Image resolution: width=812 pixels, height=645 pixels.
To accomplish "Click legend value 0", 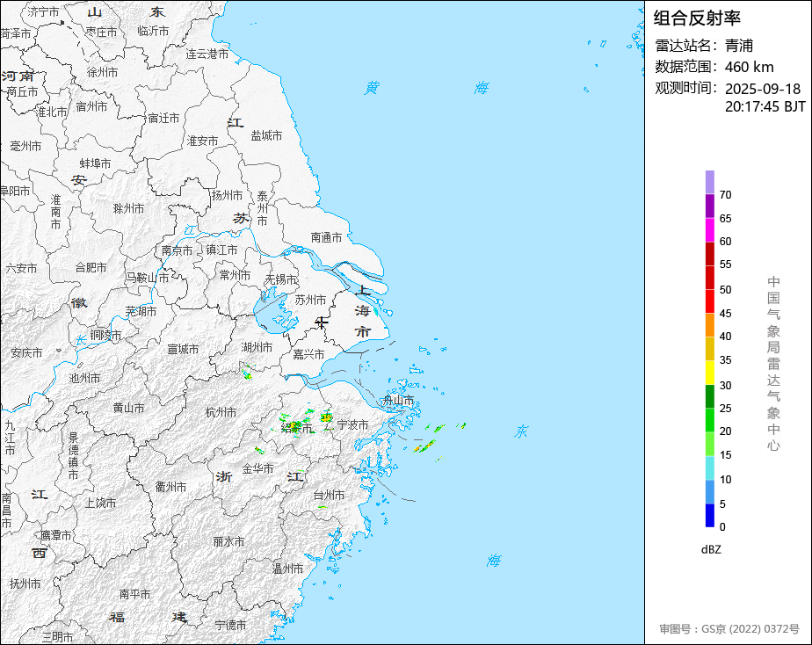I will (722, 527).
